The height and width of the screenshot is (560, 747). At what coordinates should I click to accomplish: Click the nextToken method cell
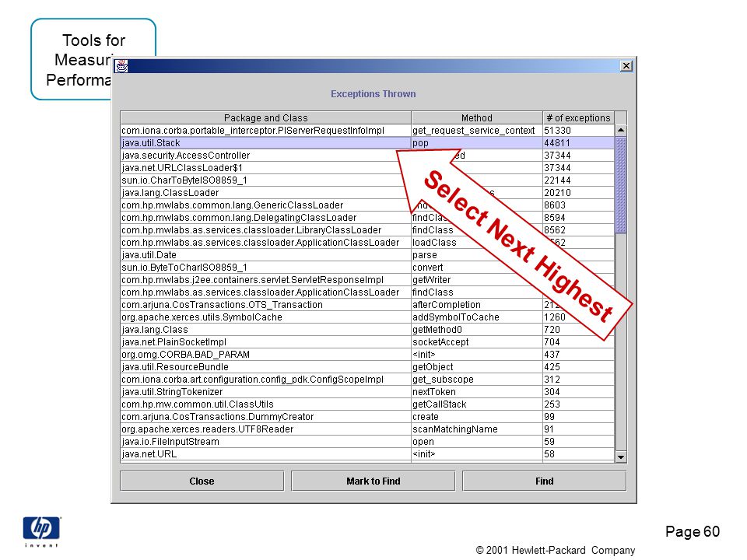(x=477, y=391)
